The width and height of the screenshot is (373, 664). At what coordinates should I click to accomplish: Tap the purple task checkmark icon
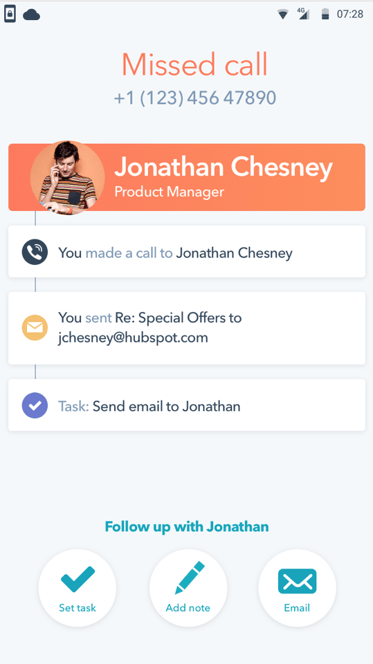click(35, 405)
